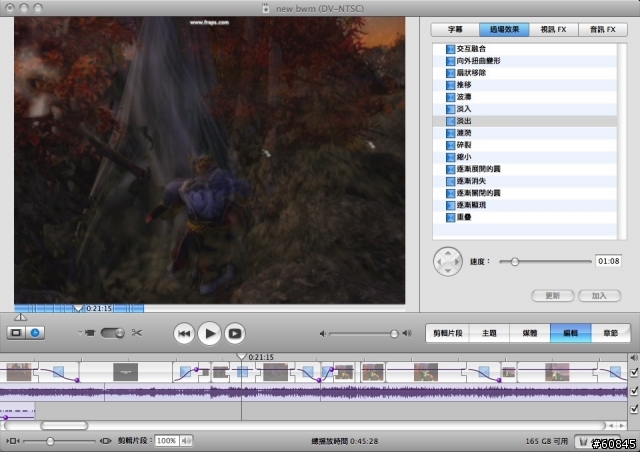Play the movie
The image size is (640, 452).
click(x=210, y=334)
